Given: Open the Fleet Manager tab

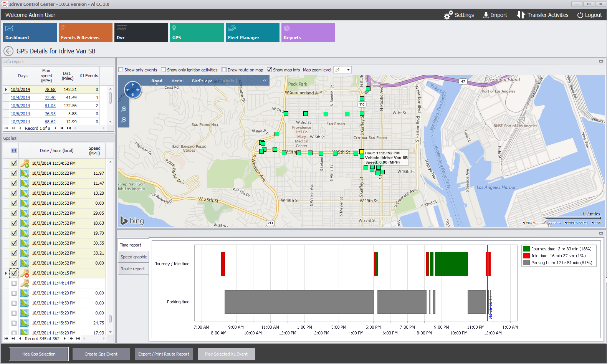Looking at the screenshot, I should tap(252, 33).
